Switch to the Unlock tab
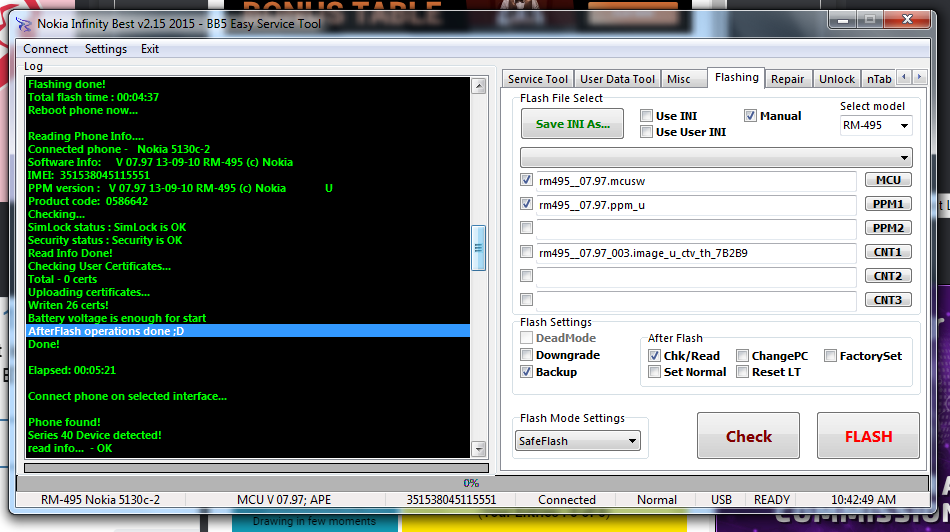 tap(837, 79)
